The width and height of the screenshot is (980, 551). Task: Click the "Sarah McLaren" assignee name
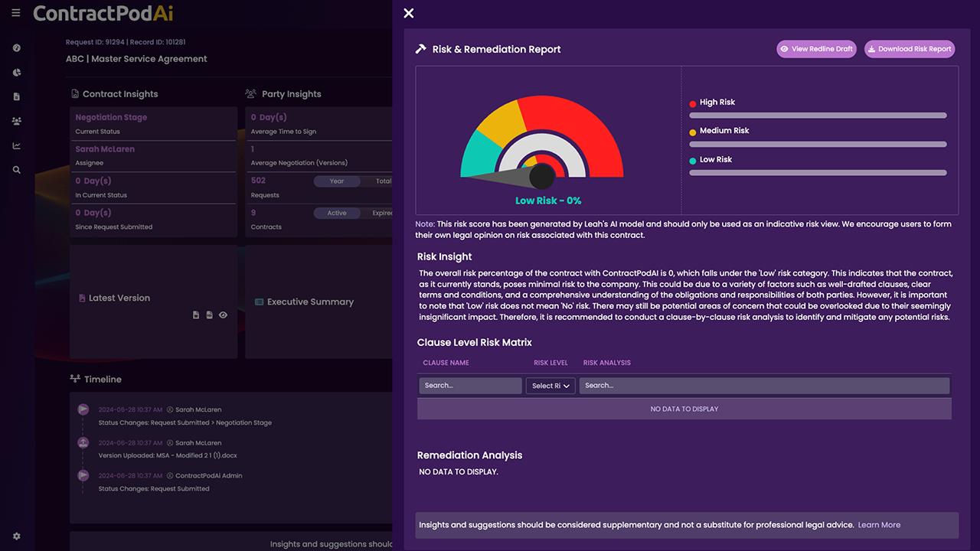click(x=105, y=149)
